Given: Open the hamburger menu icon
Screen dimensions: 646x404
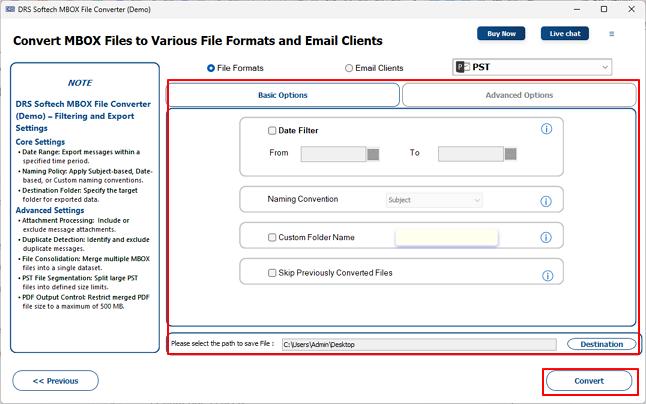Looking at the screenshot, I should [x=612, y=34].
